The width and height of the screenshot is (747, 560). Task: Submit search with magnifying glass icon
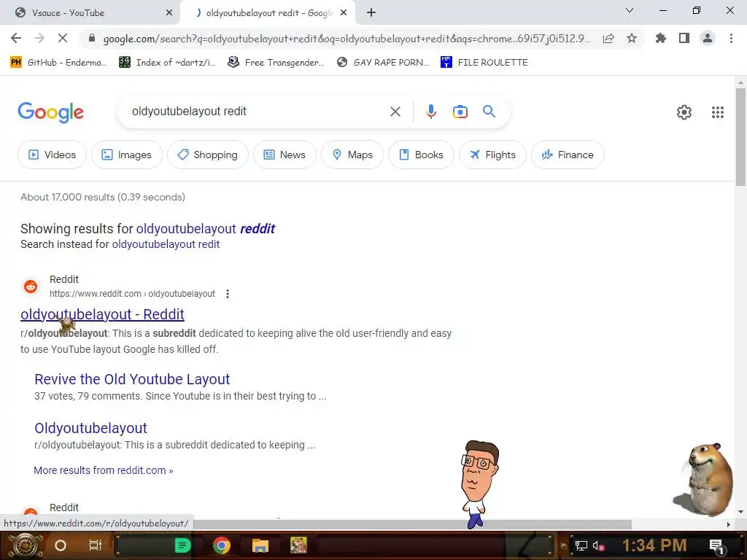point(489,112)
